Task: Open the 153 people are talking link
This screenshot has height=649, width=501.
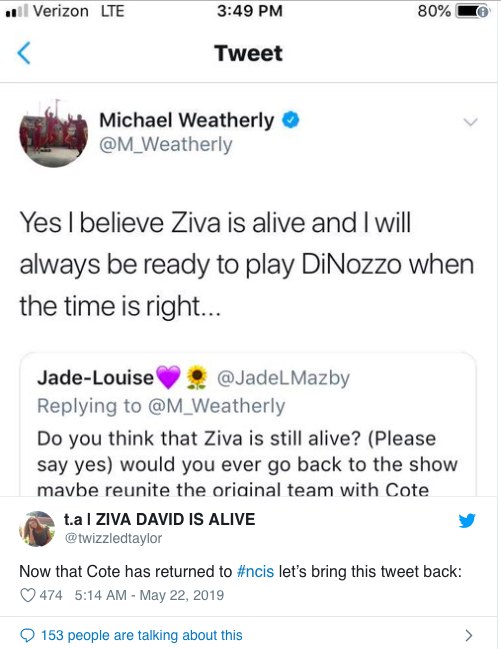Action: click(142, 635)
